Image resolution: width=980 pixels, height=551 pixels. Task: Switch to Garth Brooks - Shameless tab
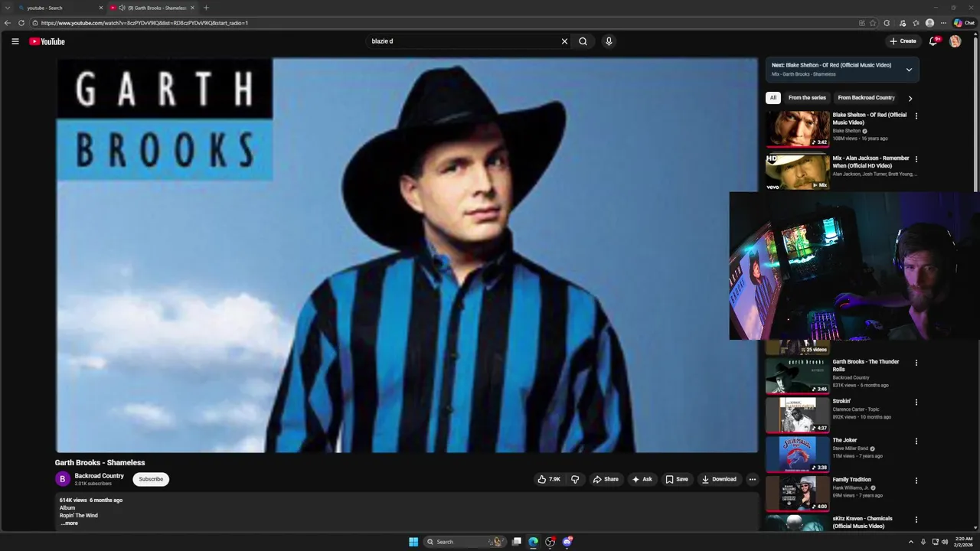(x=153, y=8)
